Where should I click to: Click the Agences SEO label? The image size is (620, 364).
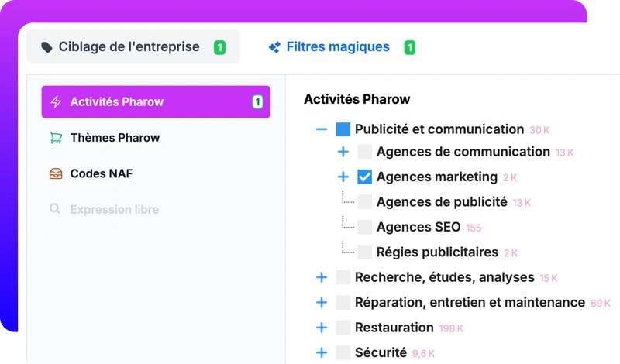[418, 227]
